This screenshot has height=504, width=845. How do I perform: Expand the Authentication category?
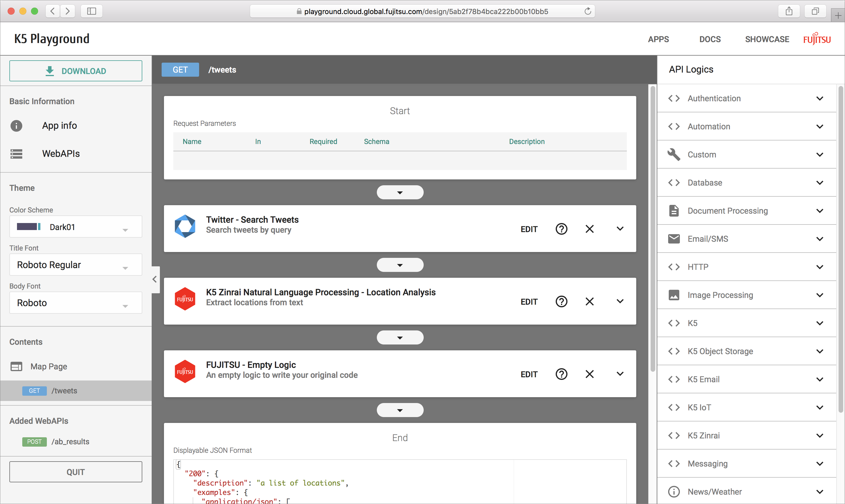click(x=820, y=99)
